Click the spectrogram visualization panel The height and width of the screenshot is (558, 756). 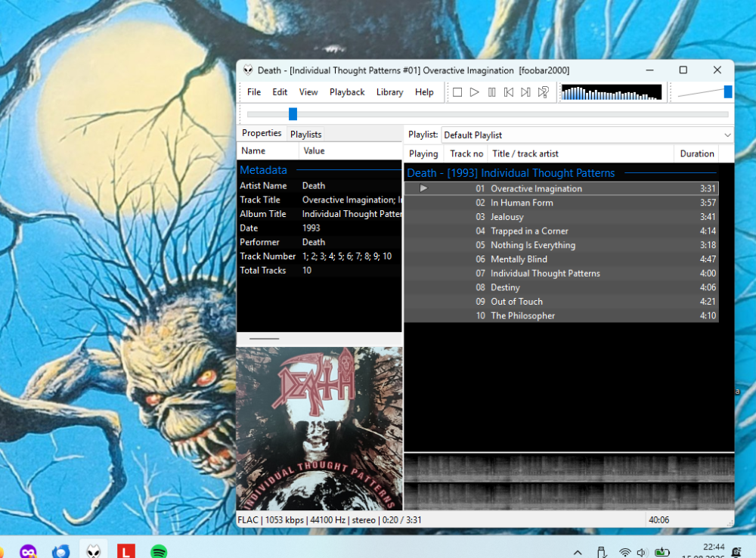(x=569, y=482)
